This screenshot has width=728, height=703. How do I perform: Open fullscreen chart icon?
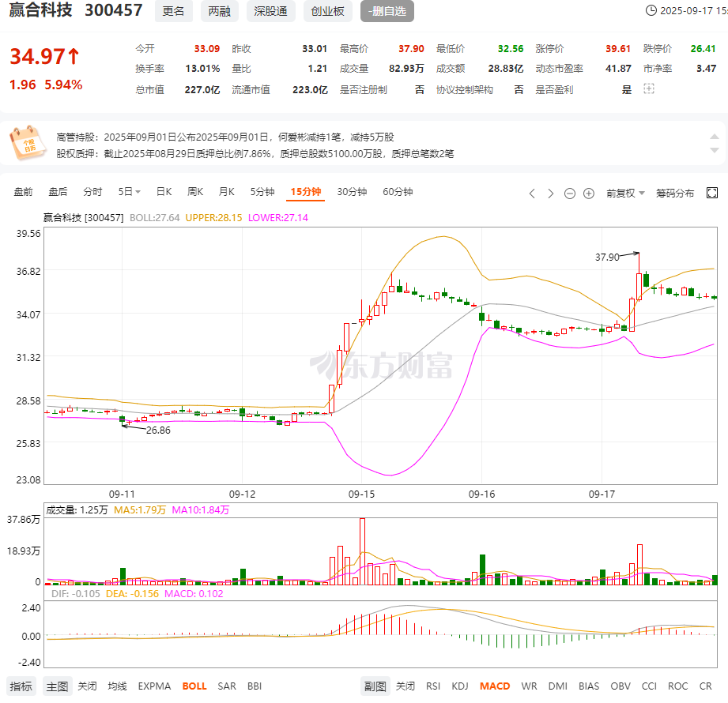point(711,193)
